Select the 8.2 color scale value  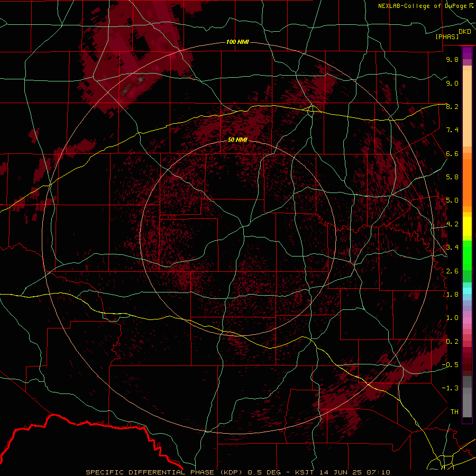coord(452,106)
